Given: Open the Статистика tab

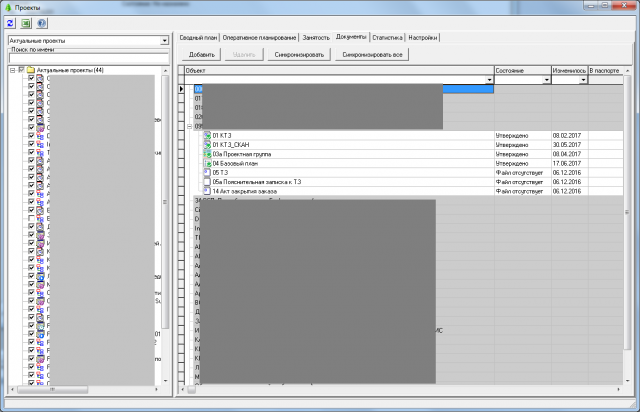Looking at the screenshot, I should click(387, 38).
